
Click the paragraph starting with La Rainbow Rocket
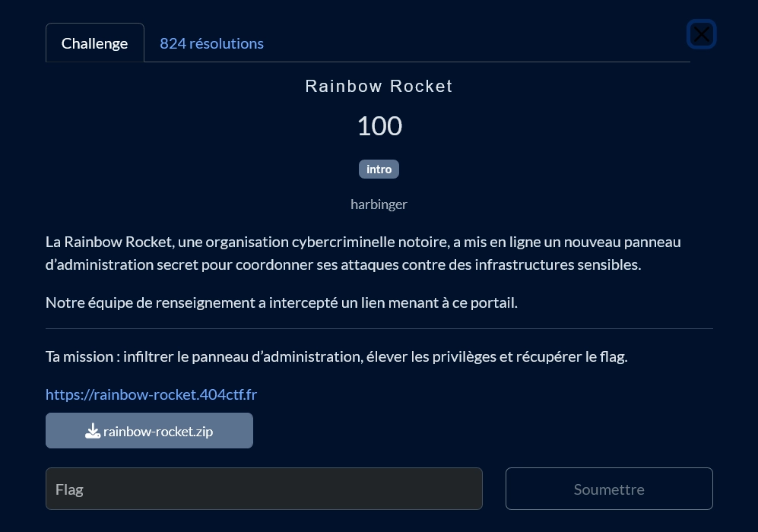363,253
